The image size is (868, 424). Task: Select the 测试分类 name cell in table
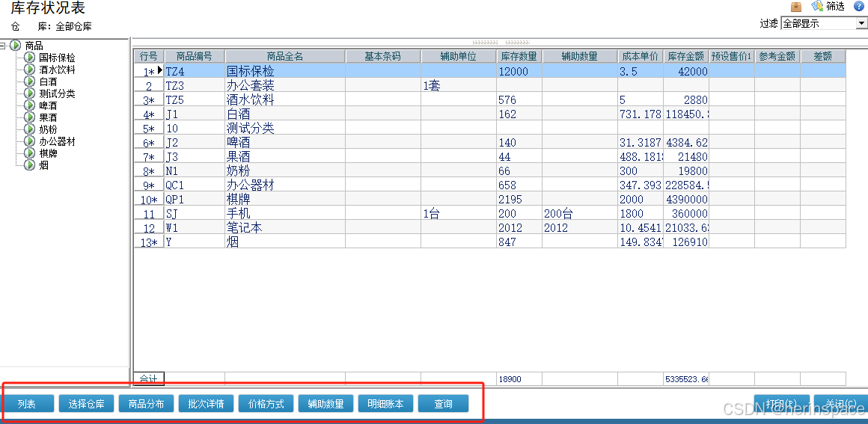[285, 128]
